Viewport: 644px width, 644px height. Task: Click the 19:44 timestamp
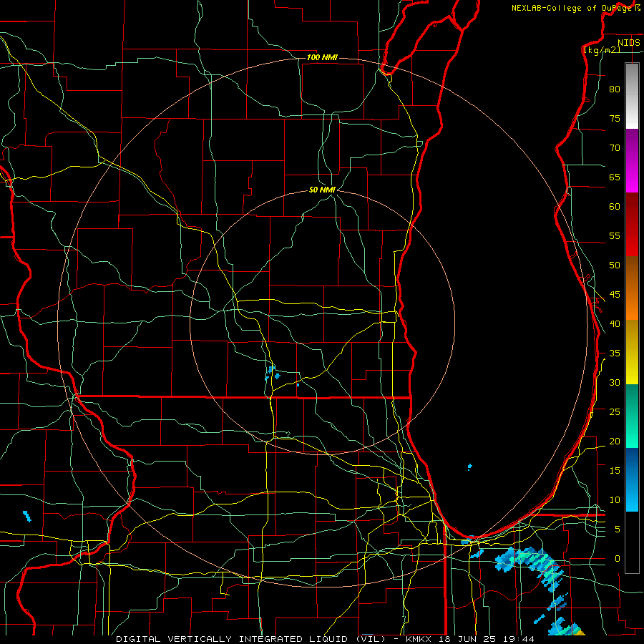pyautogui.click(x=519, y=639)
